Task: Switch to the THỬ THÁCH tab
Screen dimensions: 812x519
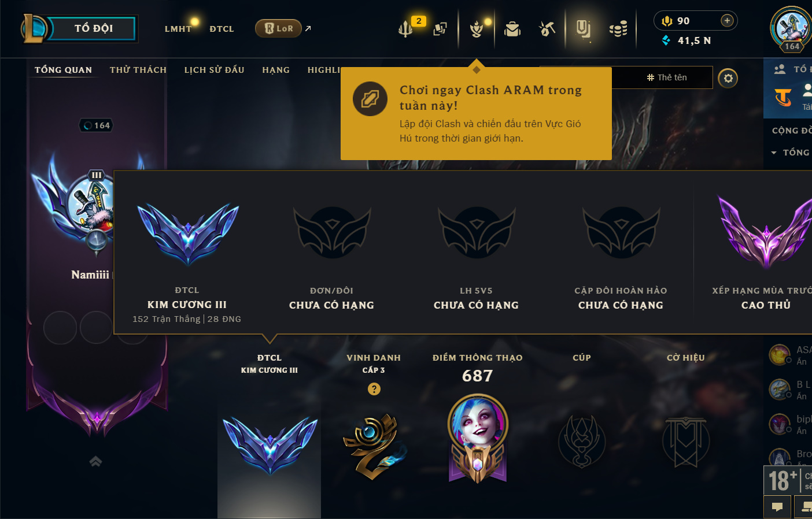Action: tap(138, 70)
